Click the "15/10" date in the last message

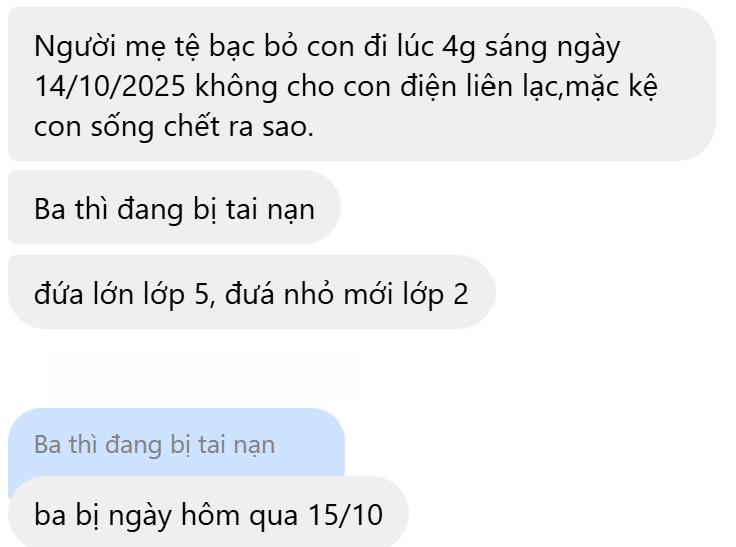(x=345, y=515)
